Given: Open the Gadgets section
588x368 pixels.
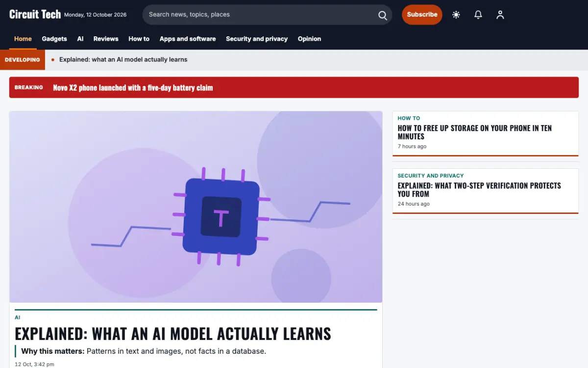Looking at the screenshot, I should pyautogui.click(x=54, y=39).
